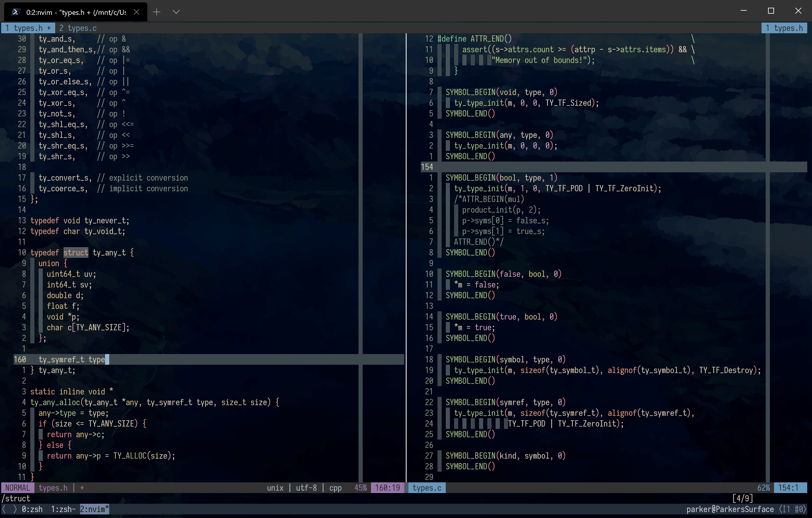Click the PowerShell icon in the terminal tab
The image size is (812, 518).
15,12
